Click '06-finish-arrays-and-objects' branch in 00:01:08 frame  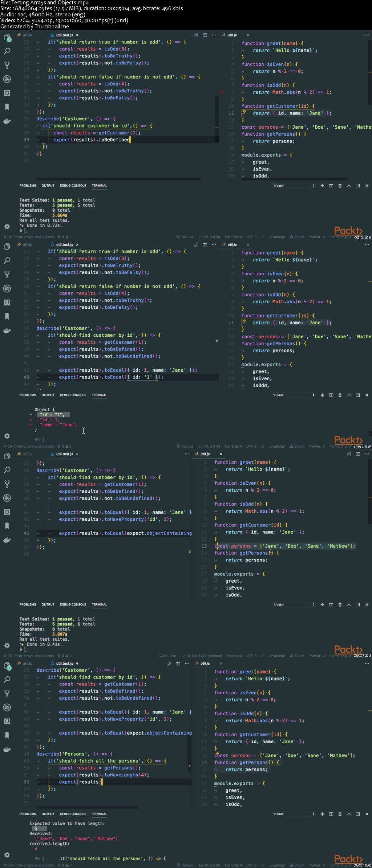(x=29, y=237)
